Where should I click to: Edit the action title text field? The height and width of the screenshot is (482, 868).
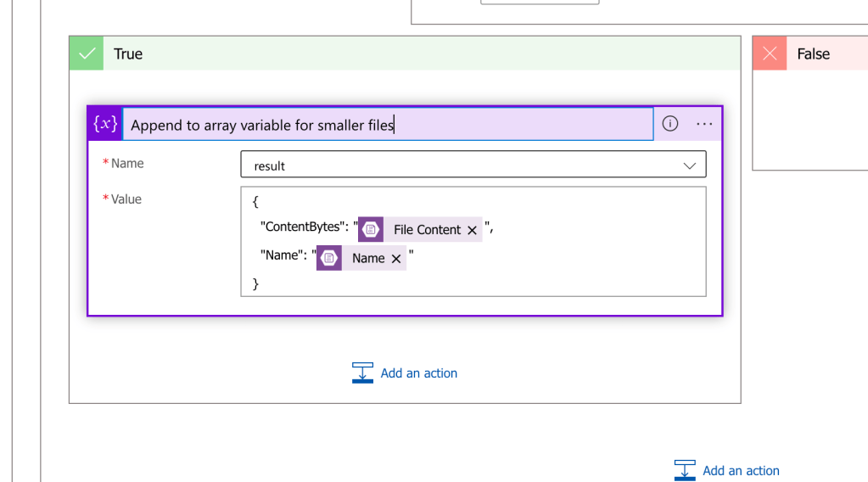click(388, 125)
